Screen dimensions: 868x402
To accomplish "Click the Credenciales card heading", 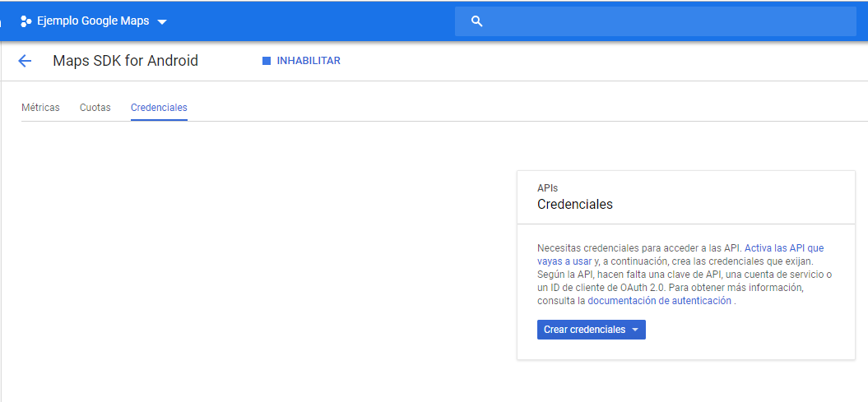I will click(575, 204).
